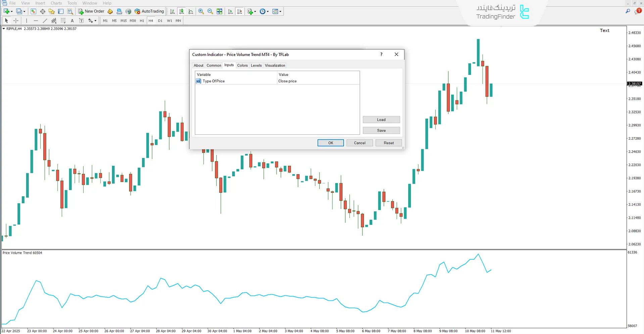This screenshot has width=644, height=334.
Task: Toggle the Market Watch panel
Action: click(33, 11)
